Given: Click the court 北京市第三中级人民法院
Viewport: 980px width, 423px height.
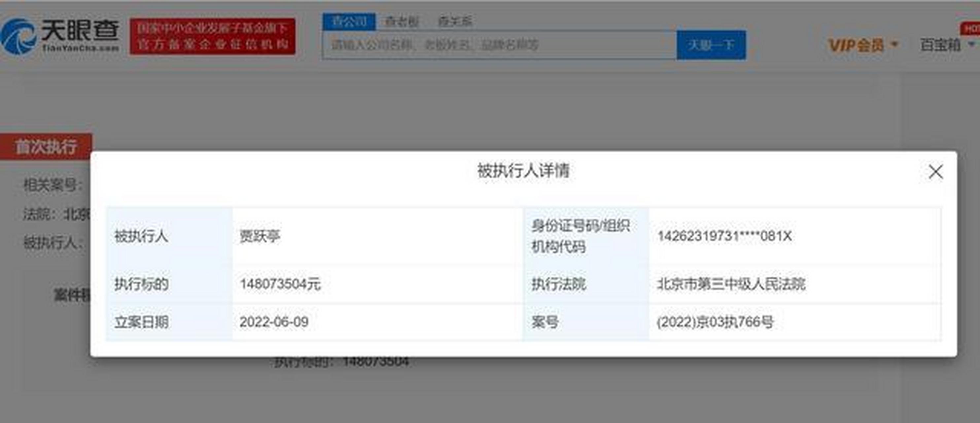Looking at the screenshot, I should point(731,284).
